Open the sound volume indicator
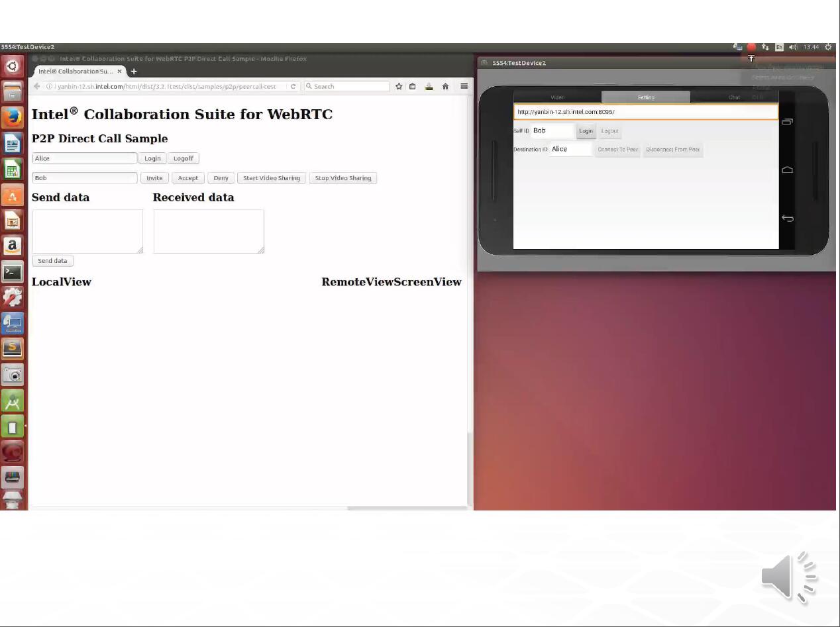This screenshot has width=840, height=627. (793, 47)
